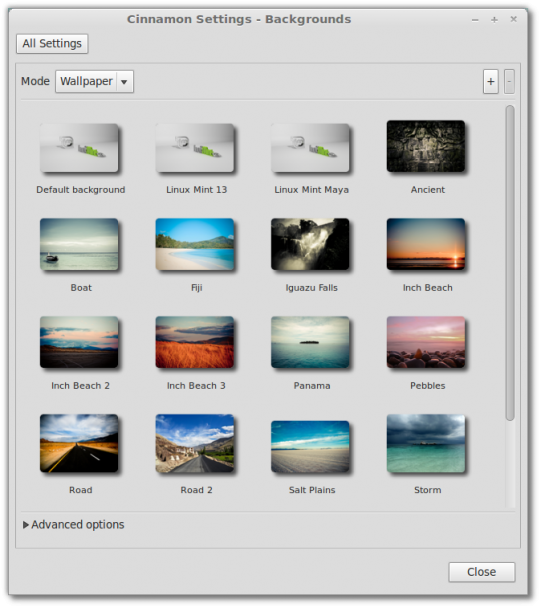
Task: Pick the Linux Mint Maya wallpaper thumbnail
Action: (310, 148)
